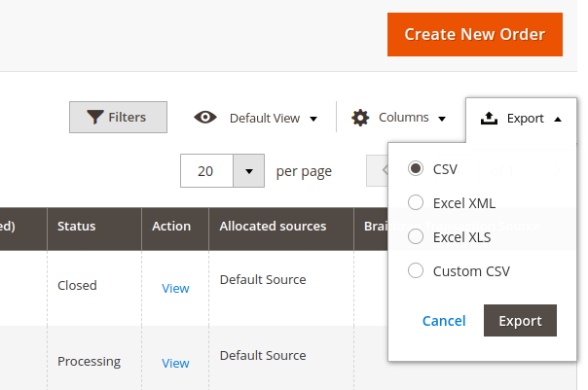This screenshot has height=390, width=588.
Task: Click the funnel icon on Filters
Action: pyautogui.click(x=94, y=118)
